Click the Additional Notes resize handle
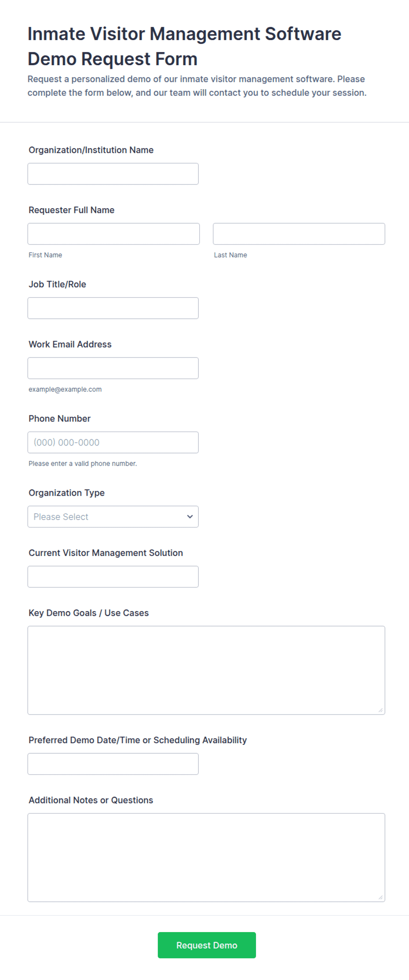Image resolution: width=409 pixels, height=980 pixels. [x=380, y=897]
